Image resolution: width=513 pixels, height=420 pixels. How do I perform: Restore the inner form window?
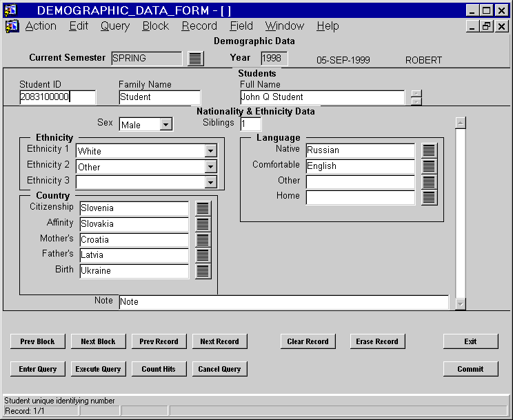click(x=486, y=26)
